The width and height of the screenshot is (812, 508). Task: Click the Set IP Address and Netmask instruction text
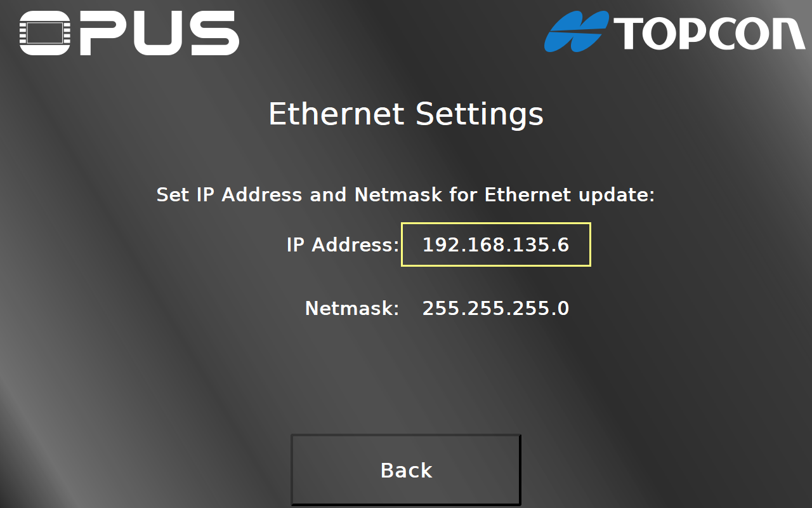pos(405,195)
